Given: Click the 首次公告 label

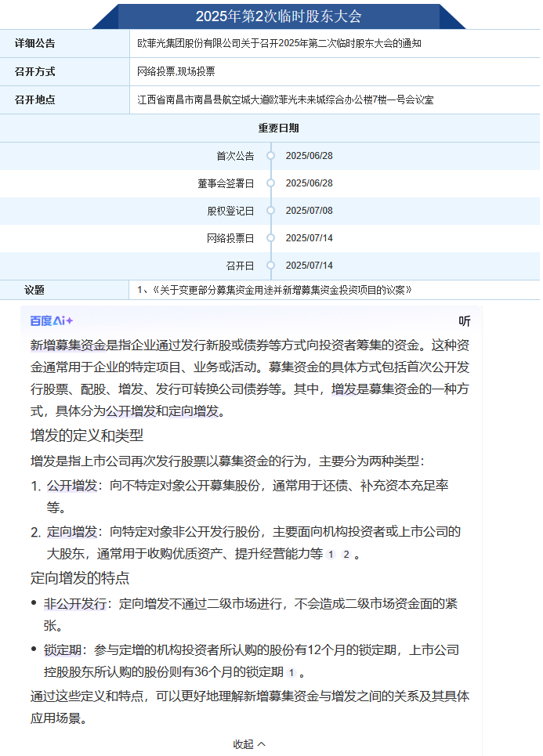Looking at the screenshot, I should point(235,156).
